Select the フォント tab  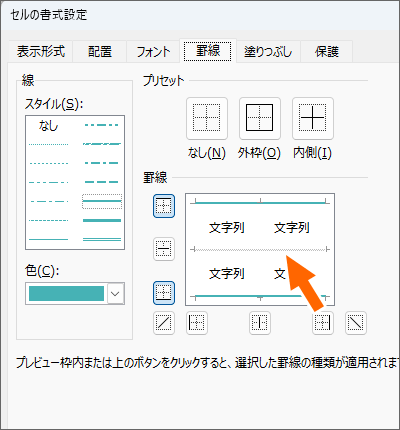coord(153,52)
